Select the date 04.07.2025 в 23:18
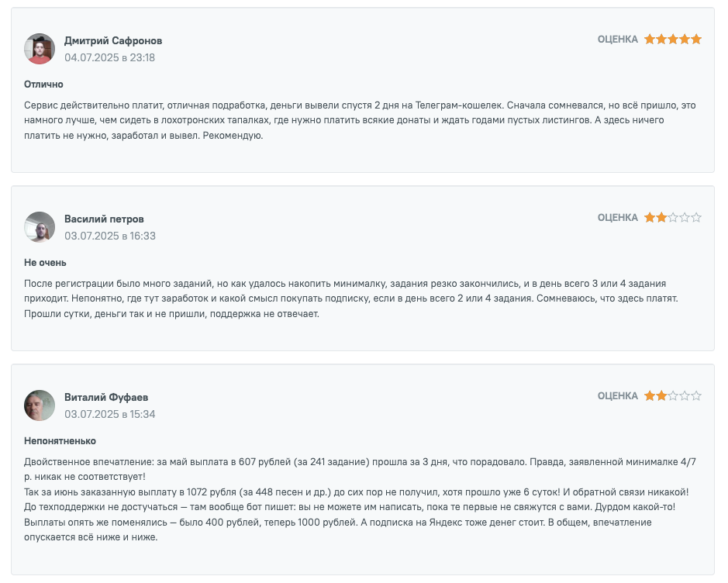Screen dimensions: 728x583 (109, 57)
